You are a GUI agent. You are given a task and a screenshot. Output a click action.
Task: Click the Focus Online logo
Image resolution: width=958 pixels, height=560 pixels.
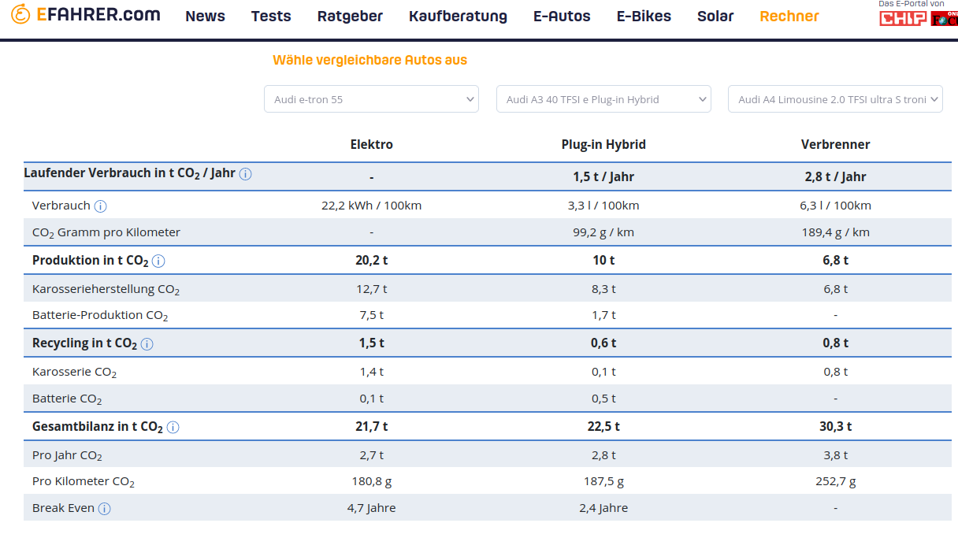coord(944,19)
